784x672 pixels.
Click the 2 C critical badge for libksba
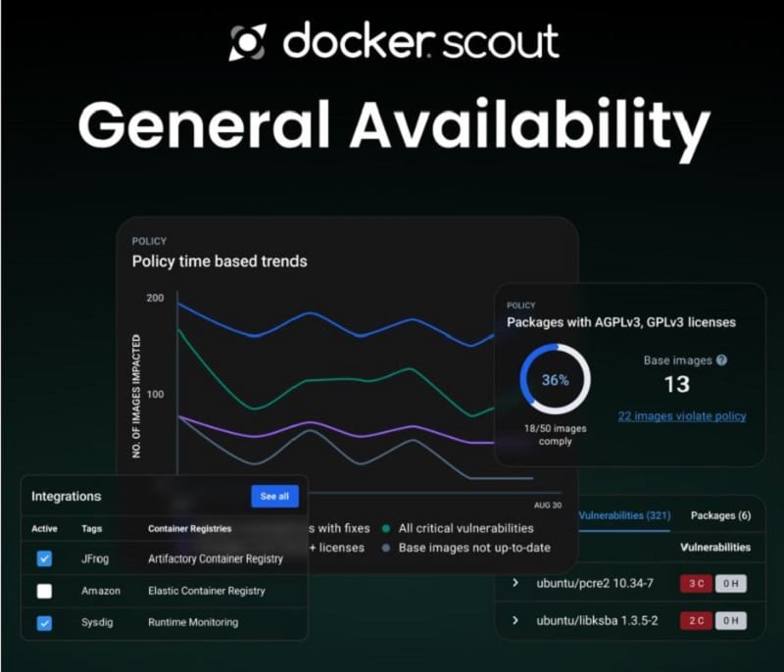tap(696, 620)
